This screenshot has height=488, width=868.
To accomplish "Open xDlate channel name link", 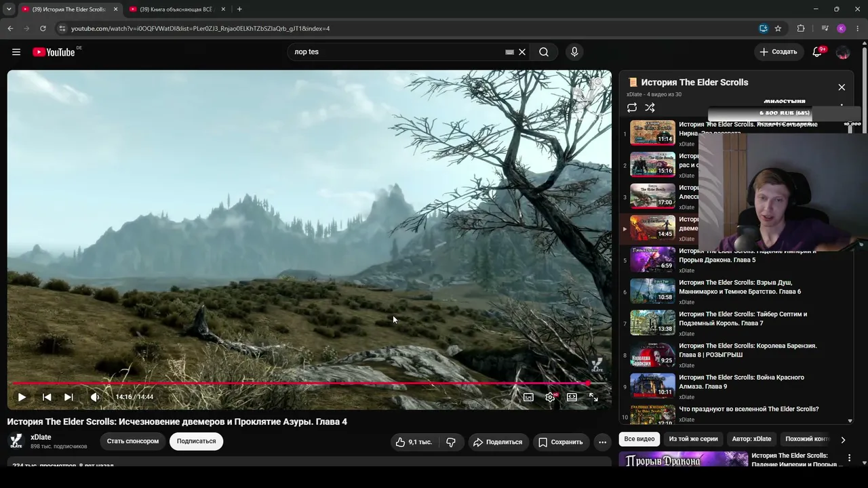I will (41, 437).
